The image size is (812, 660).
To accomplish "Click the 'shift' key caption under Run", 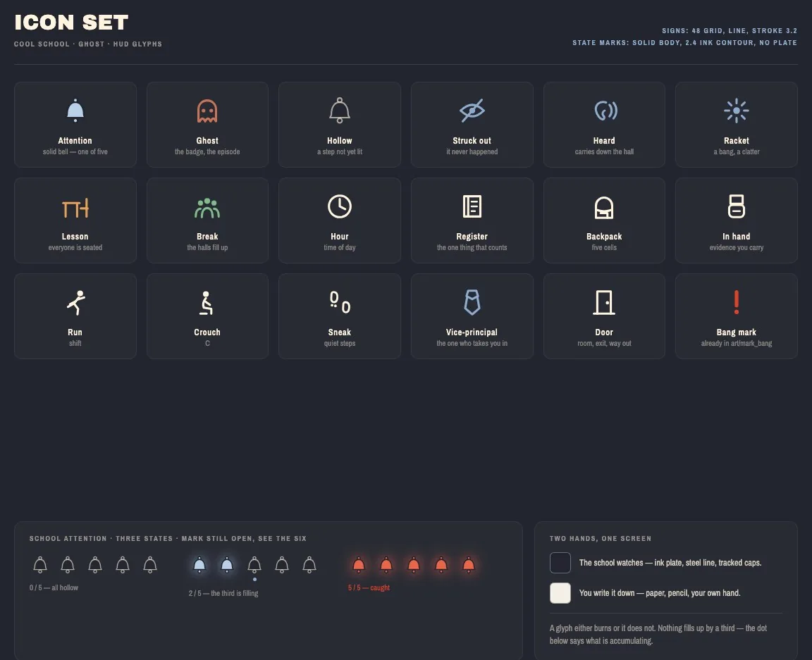I will click(75, 343).
